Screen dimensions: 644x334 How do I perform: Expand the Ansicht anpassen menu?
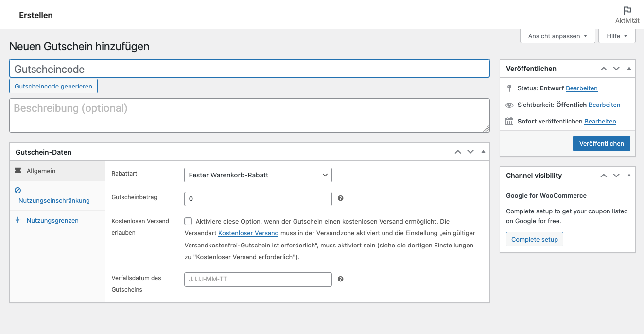click(557, 36)
